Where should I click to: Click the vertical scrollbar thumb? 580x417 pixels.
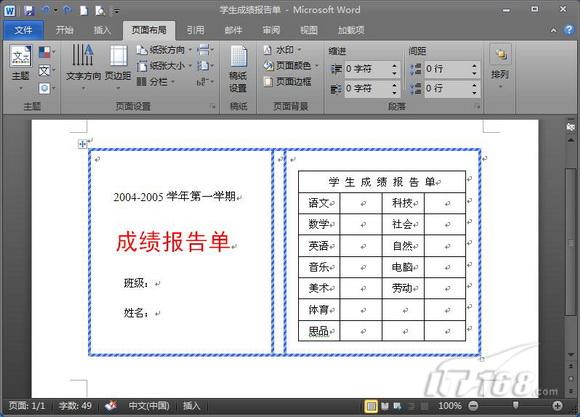point(571,241)
